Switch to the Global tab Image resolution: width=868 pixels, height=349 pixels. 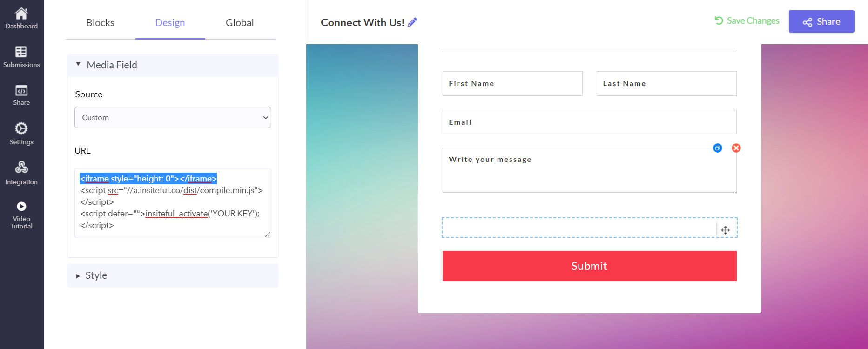[240, 22]
